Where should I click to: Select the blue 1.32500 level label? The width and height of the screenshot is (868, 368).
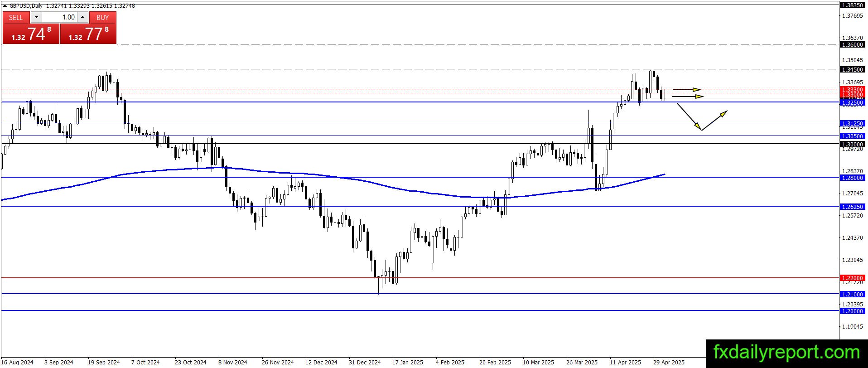click(852, 103)
